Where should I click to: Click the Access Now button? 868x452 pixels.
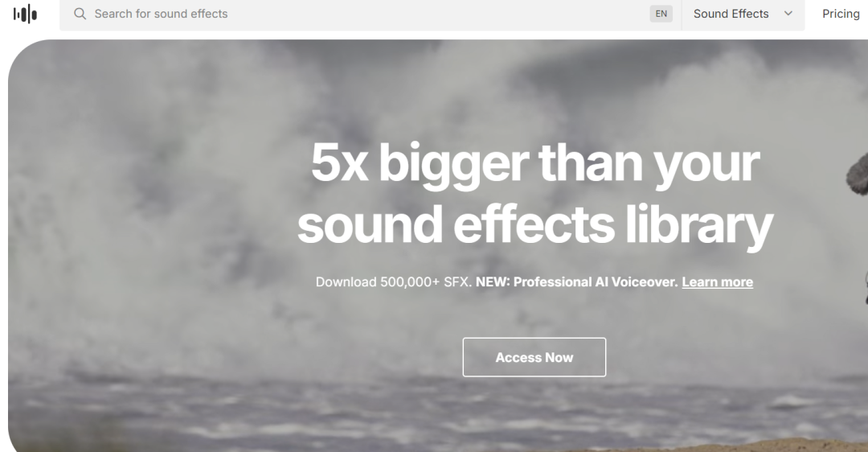pos(534,357)
